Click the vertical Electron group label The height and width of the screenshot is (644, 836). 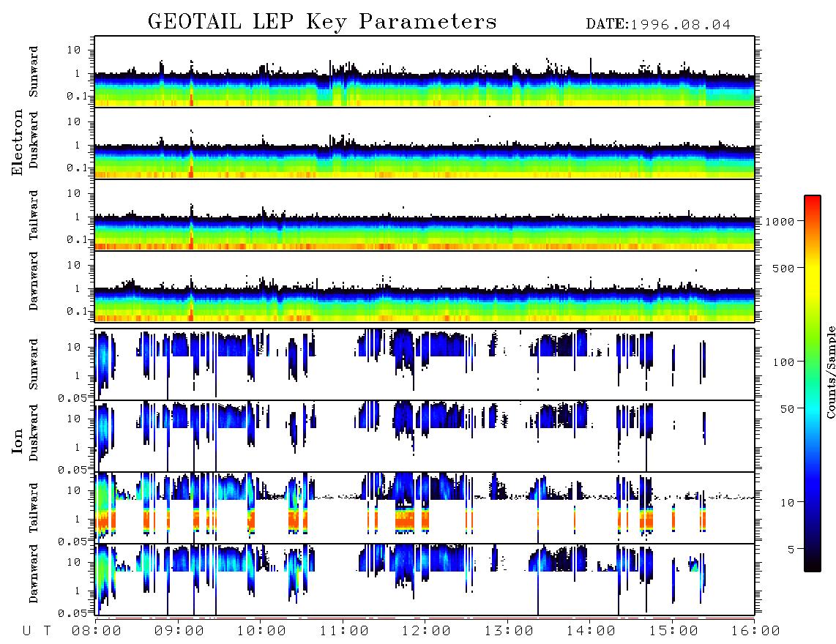pyautogui.click(x=18, y=143)
